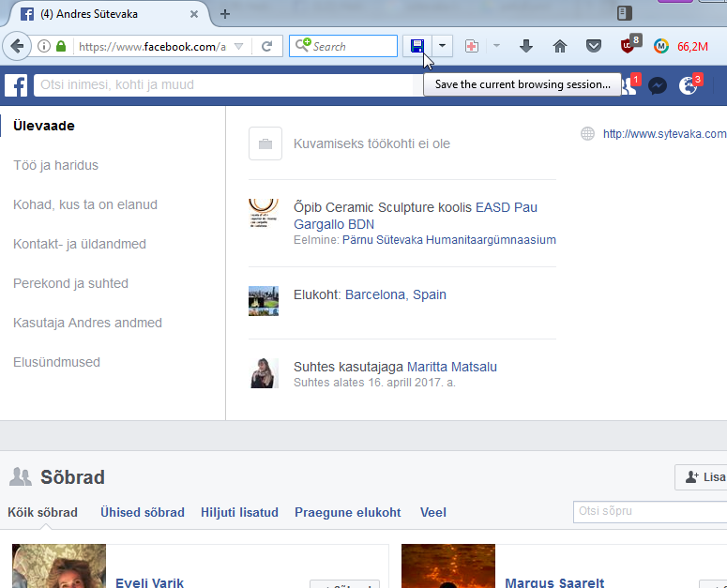Screen dimensions: 727x588
Task: Open Eveli Varik profile link
Action: pos(149,582)
